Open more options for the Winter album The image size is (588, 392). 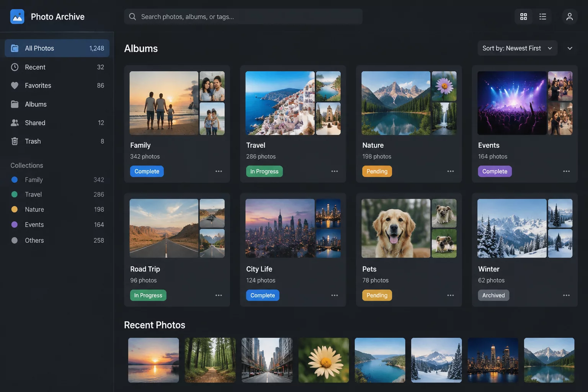click(566, 295)
